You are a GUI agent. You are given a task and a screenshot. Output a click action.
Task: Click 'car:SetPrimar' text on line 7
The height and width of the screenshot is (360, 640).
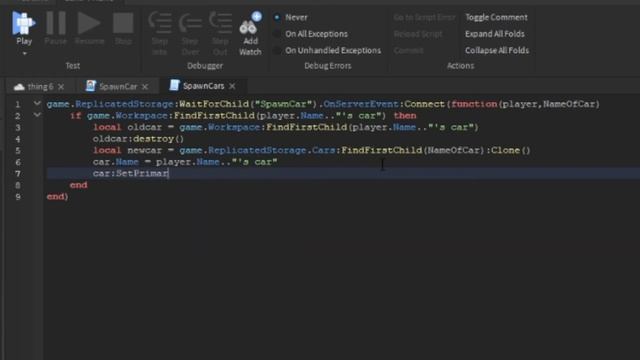(130, 173)
